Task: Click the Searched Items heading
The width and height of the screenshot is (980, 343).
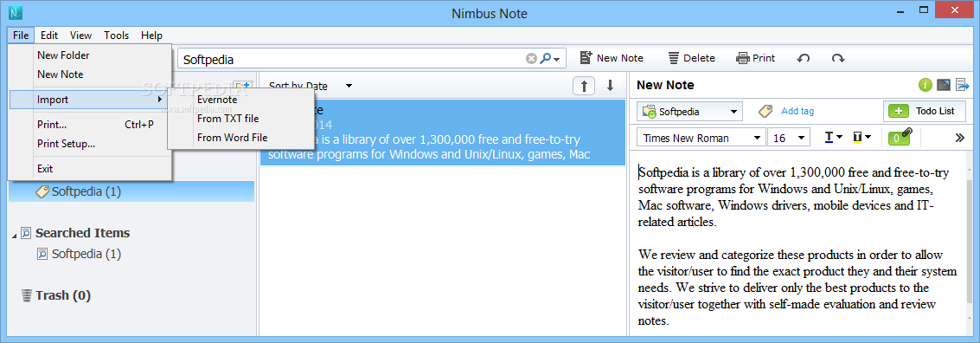Action: pos(82,233)
